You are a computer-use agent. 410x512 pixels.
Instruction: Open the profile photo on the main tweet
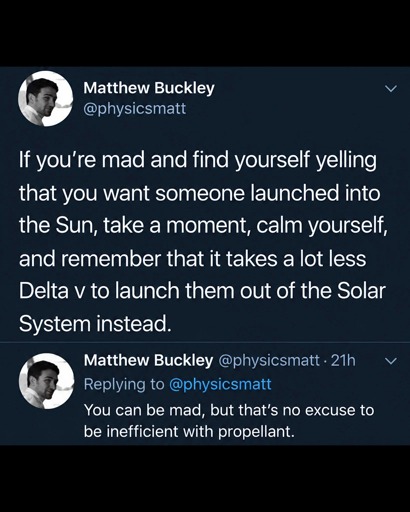[46, 99]
